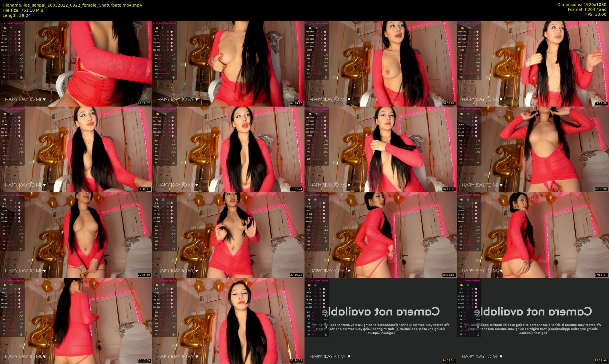Click the filename text in the header
The image size is (609, 364).
[x=72, y=5]
